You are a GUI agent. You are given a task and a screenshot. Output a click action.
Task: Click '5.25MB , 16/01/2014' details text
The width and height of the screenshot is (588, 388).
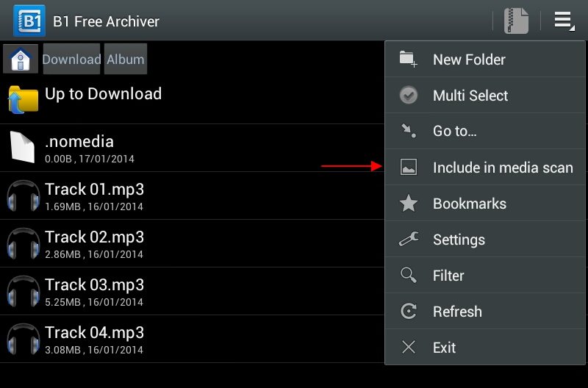pyautogui.click(x=94, y=302)
